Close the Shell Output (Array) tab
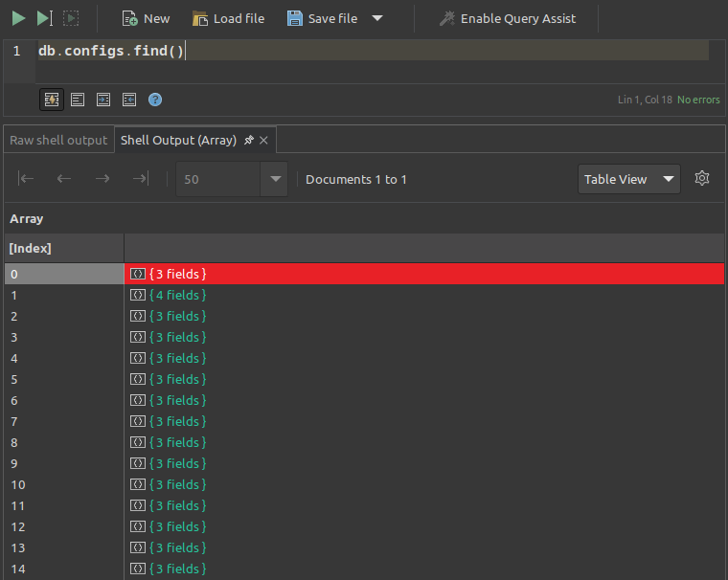The width and height of the screenshot is (728, 580). click(x=263, y=140)
